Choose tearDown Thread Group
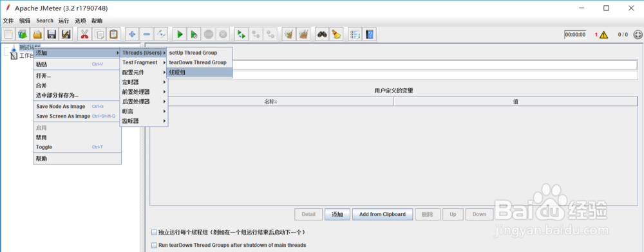The image size is (644, 252). pyautogui.click(x=200, y=62)
